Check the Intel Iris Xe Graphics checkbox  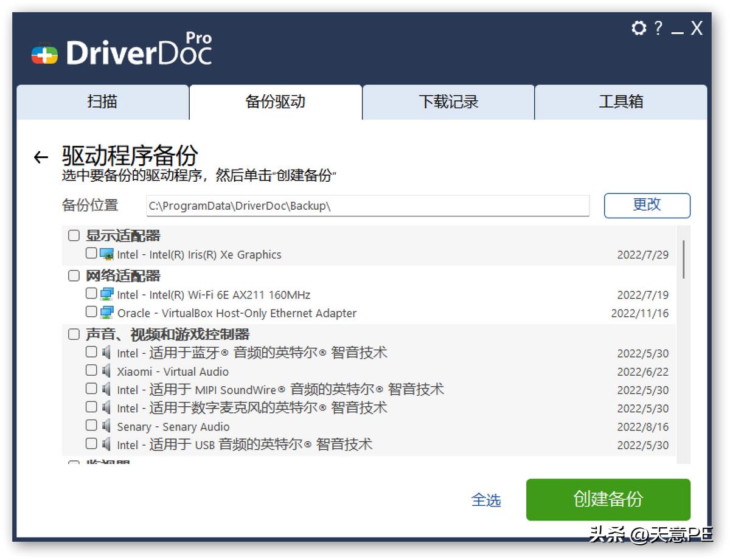pyautogui.click(x=91, y=253)
